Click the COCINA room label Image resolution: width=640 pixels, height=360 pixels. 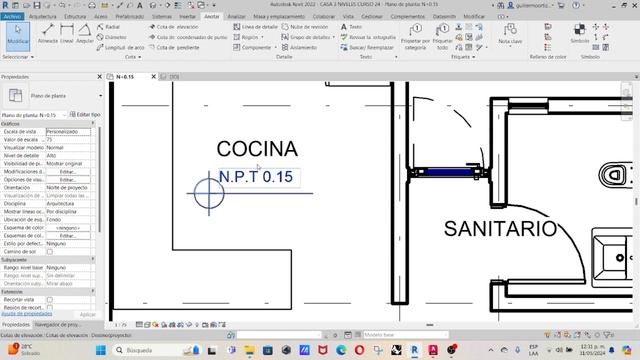click(257, 149)
